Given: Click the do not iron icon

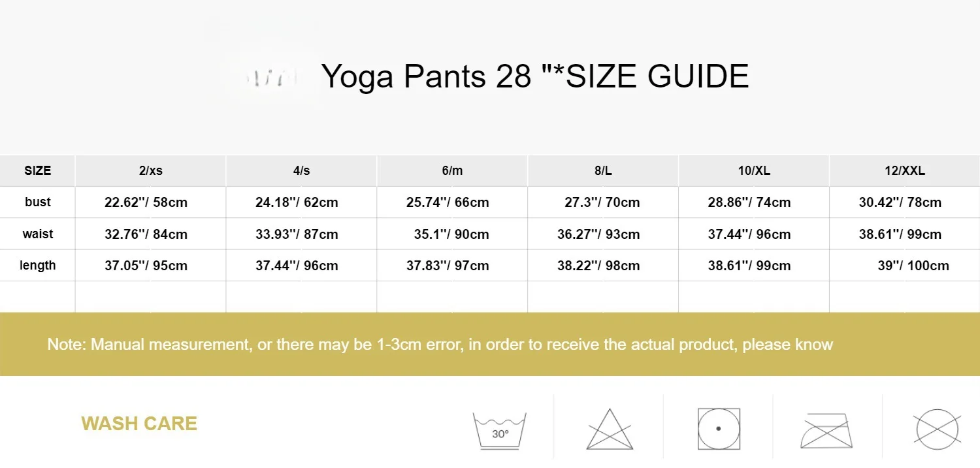Looking at the screenshot, I should [827, 431].
